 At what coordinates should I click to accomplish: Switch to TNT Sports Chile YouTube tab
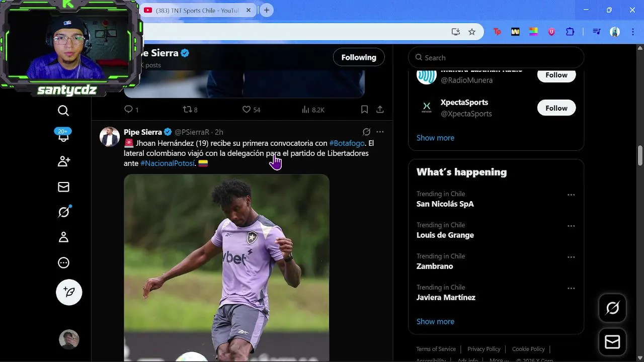(x=197, y=11)
